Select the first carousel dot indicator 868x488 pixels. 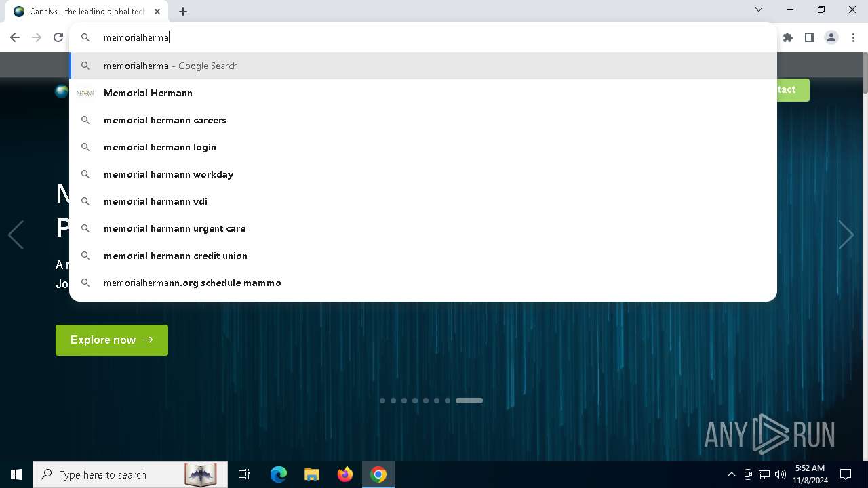(382, 401)
